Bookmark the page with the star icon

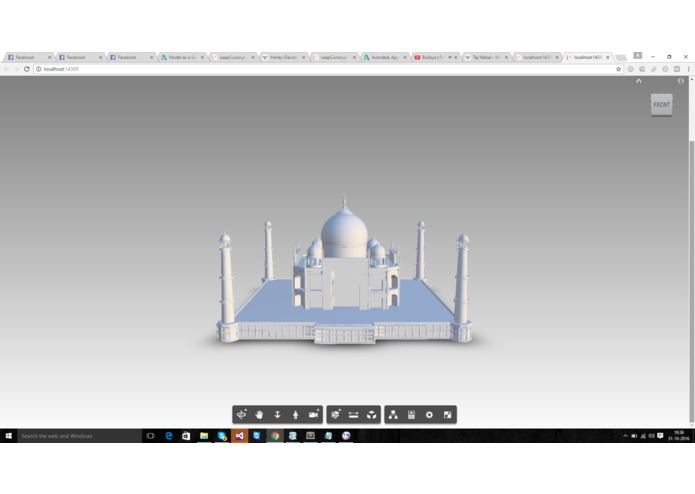point(618,69)
